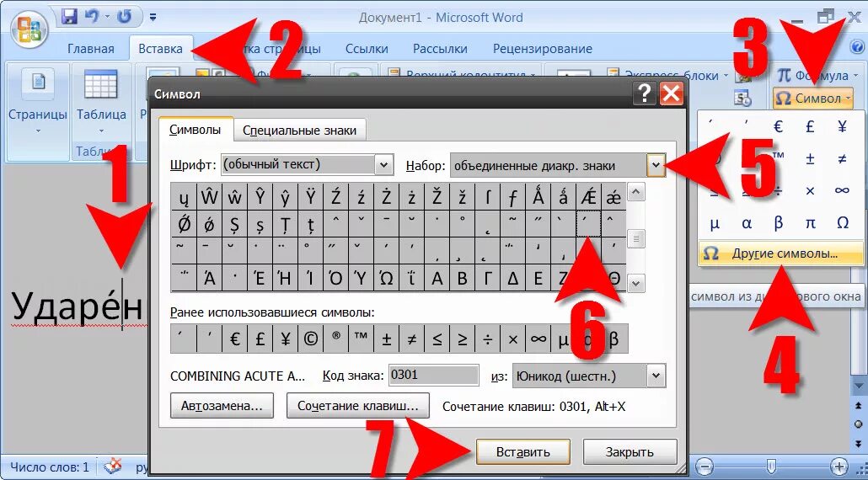The width and height of the screenshot is (868, 480).
Task: Select Ǽ character in symbol grid
Action: pyautogui.click(x=588, y=196)
